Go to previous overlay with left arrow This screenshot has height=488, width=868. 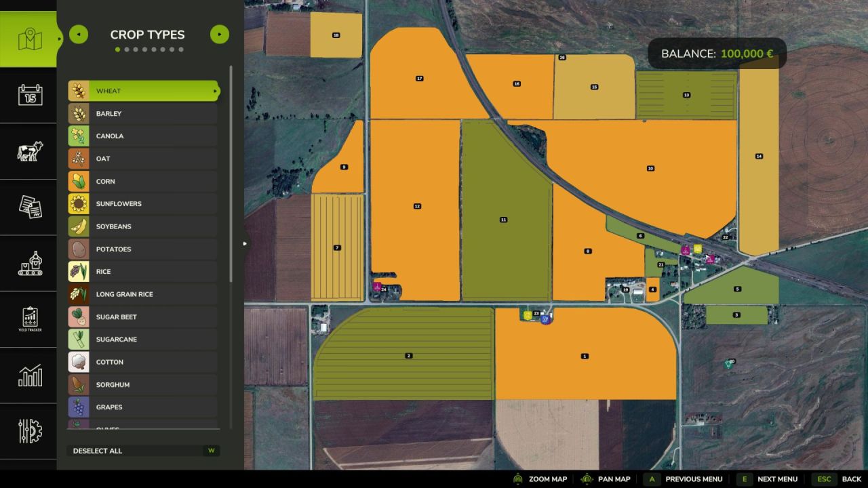[x=79, y=34]
